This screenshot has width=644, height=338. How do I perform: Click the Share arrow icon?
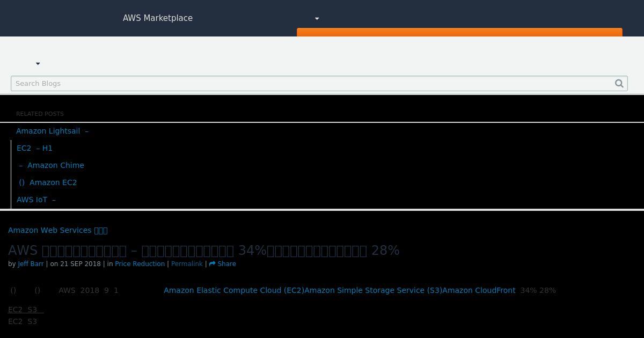(x=212, y=264)
